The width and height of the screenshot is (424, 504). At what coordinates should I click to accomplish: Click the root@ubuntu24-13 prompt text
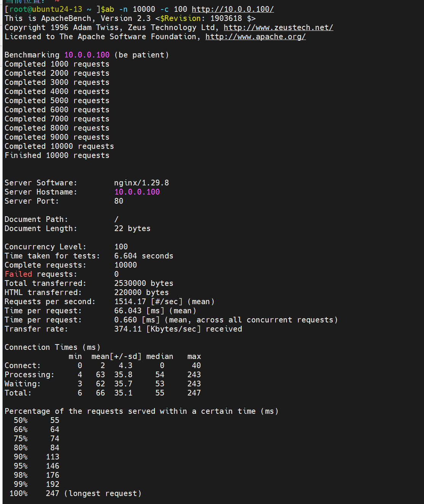coord(46,9)
